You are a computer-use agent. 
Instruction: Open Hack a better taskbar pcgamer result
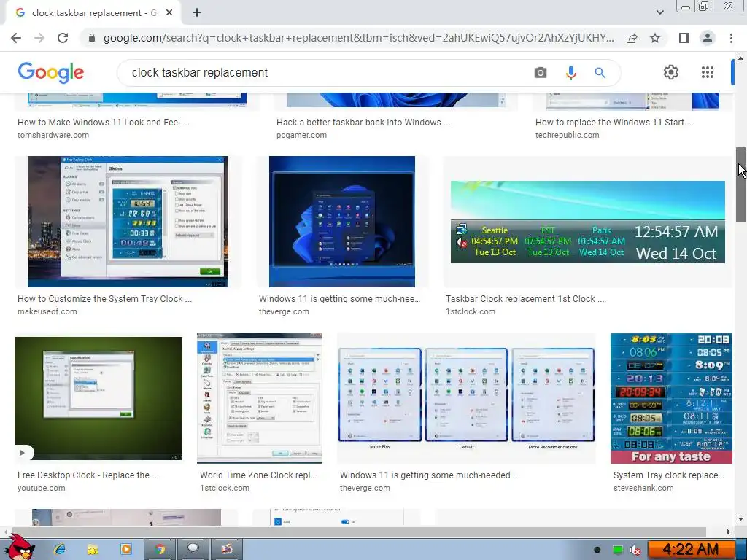[363, 122]
